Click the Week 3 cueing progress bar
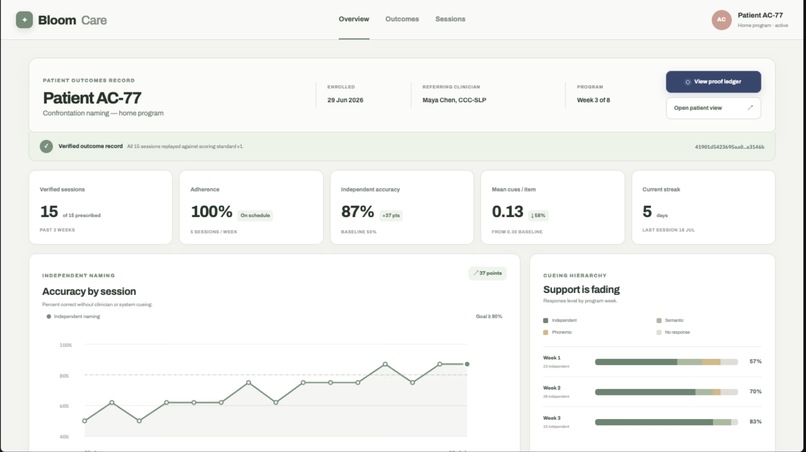The height and width of the screenshot is (452, 806). click(x=666, y=422)
